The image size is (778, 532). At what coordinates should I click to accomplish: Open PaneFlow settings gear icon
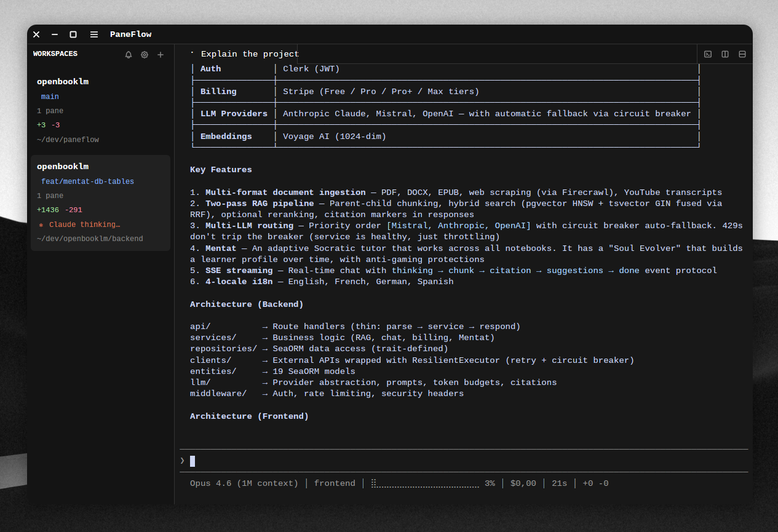pos(145,55)
